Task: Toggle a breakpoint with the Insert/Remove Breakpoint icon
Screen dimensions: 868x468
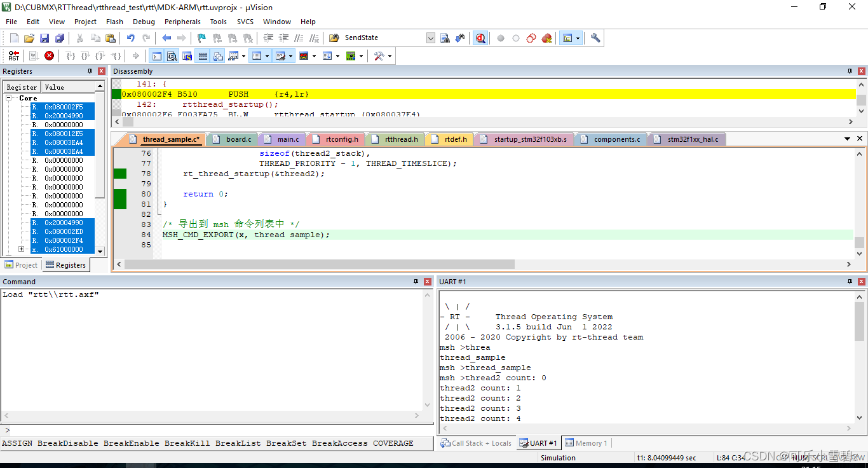Action: tap(501, 38)
